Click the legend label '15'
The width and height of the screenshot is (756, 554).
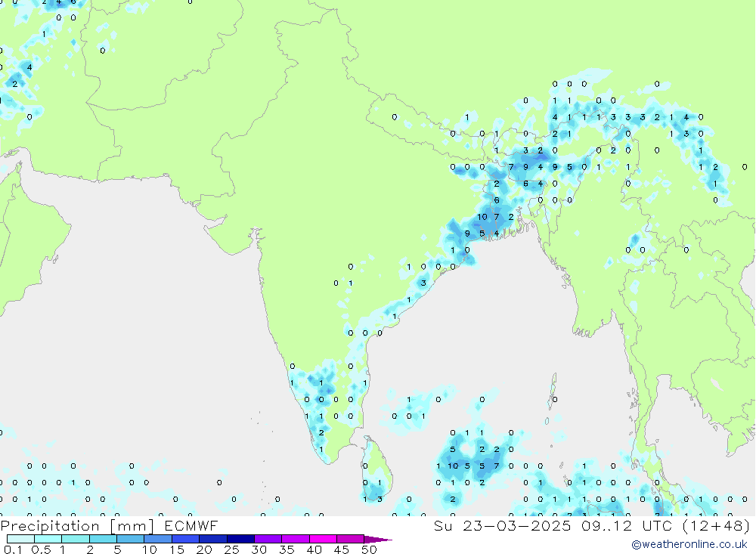[x=176, y=549]
